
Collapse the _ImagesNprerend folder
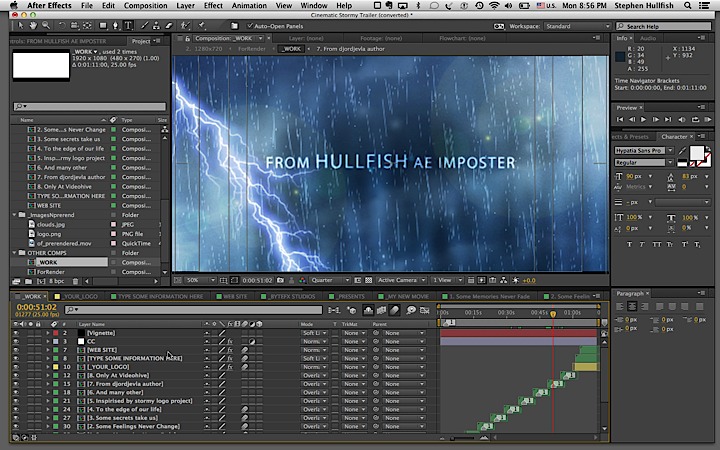click(x=15, y=215)
